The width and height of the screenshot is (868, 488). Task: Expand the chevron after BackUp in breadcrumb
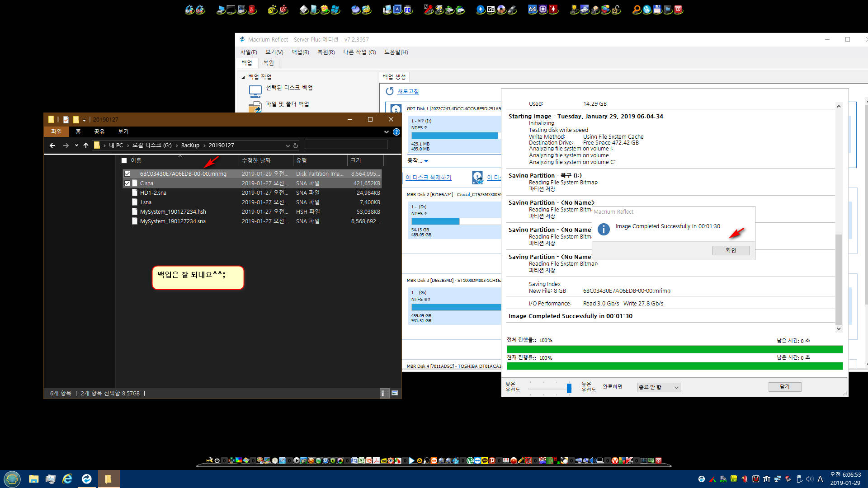204,145
